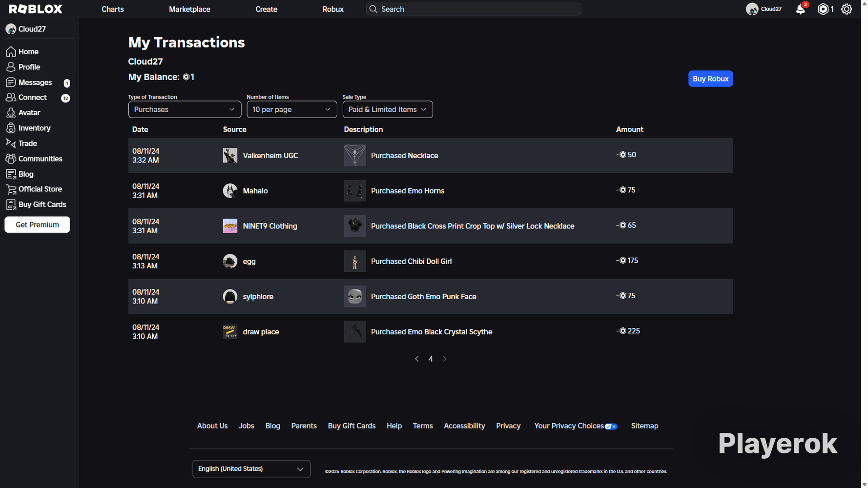Click the Purchased Chibi Doll Girl text
Viewport: 868px width, 488px height.
pos(412,261)
